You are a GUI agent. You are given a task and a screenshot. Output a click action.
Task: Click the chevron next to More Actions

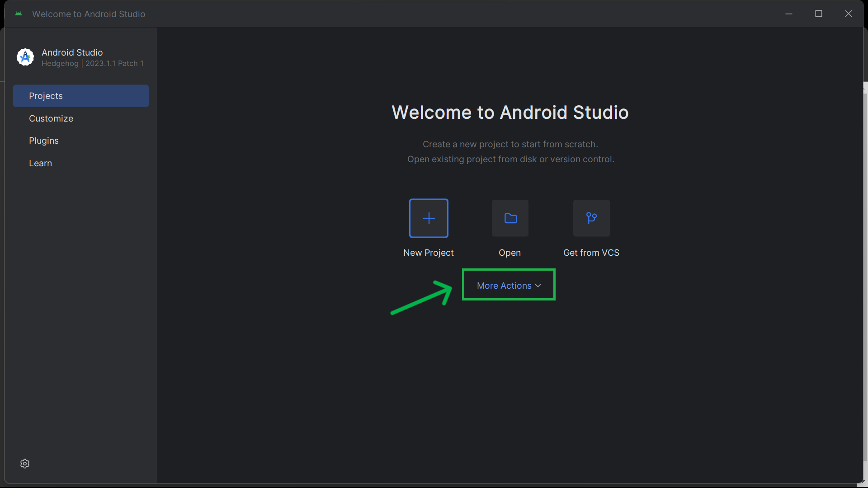coord(538,286)
